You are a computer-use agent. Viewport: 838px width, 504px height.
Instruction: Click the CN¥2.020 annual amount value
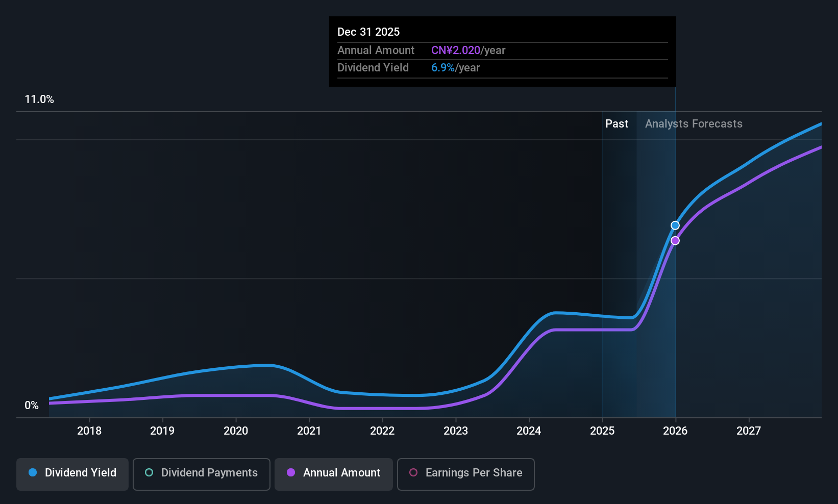(456, 51)
